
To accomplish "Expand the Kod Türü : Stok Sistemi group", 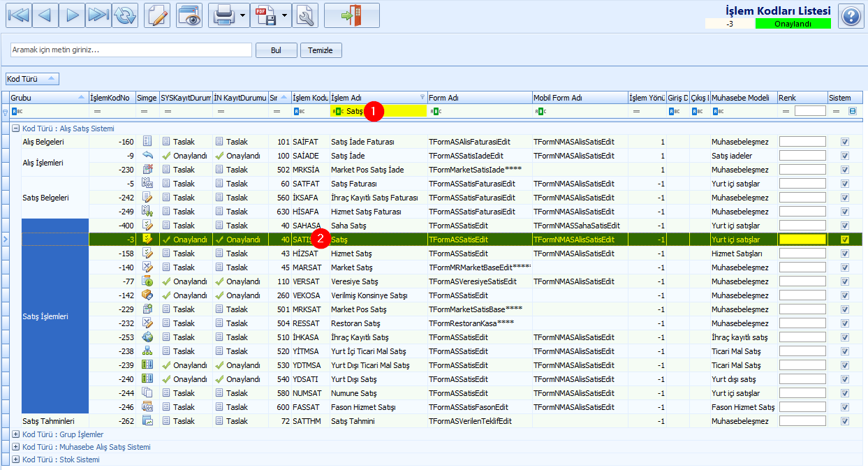I will click(x=16, y=460).
